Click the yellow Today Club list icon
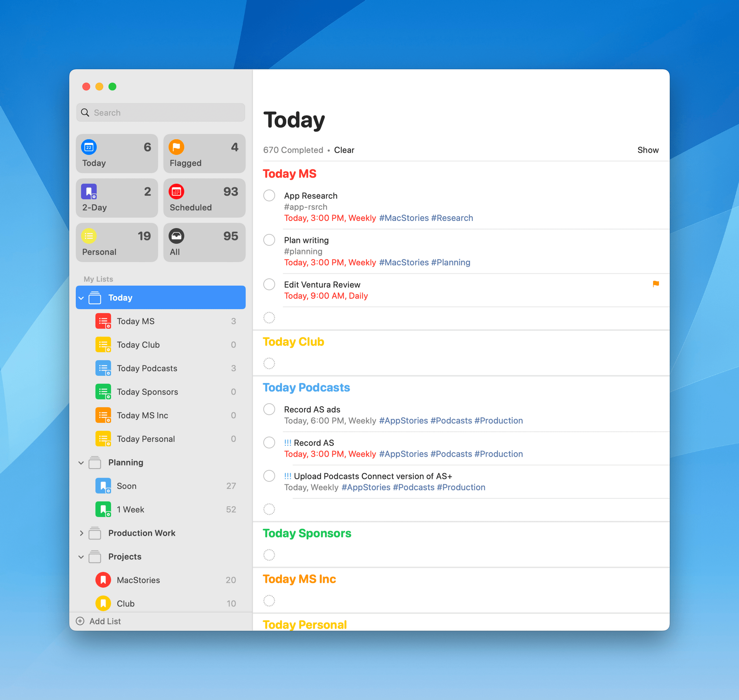The height and width of the screenshot is (700, 739). tap(103, 345)
